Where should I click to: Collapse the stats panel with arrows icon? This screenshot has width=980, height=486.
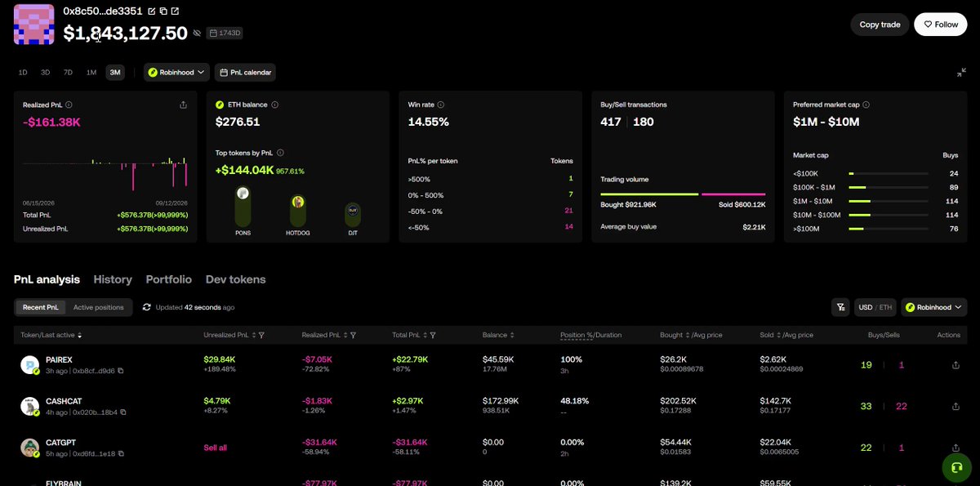961,73
